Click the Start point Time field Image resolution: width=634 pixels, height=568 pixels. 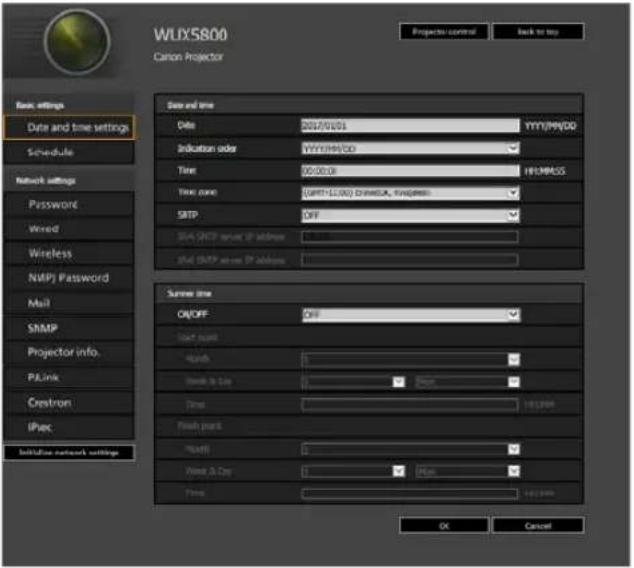tap(410, 404)
